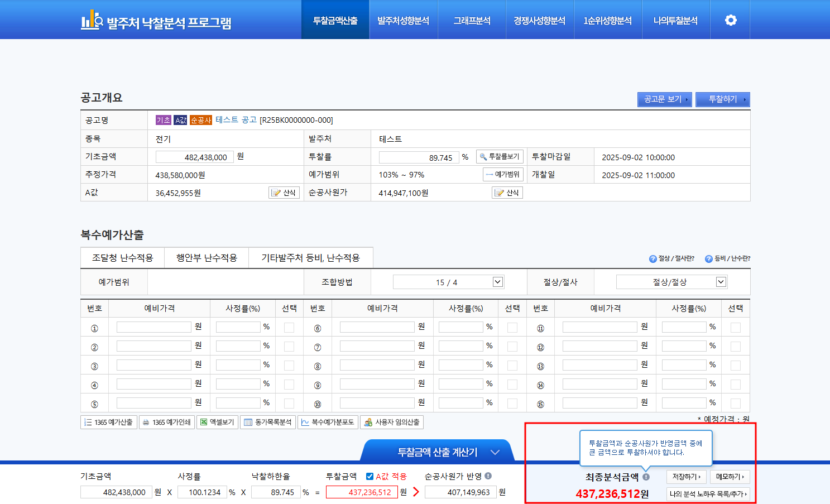
Task: Click 엑셀보기 Excel button
Action: pyautogui.click(x=217, y=423)
